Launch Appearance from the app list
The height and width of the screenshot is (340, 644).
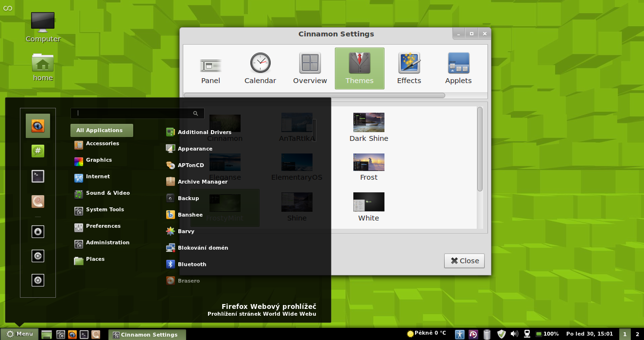(190, 149)
